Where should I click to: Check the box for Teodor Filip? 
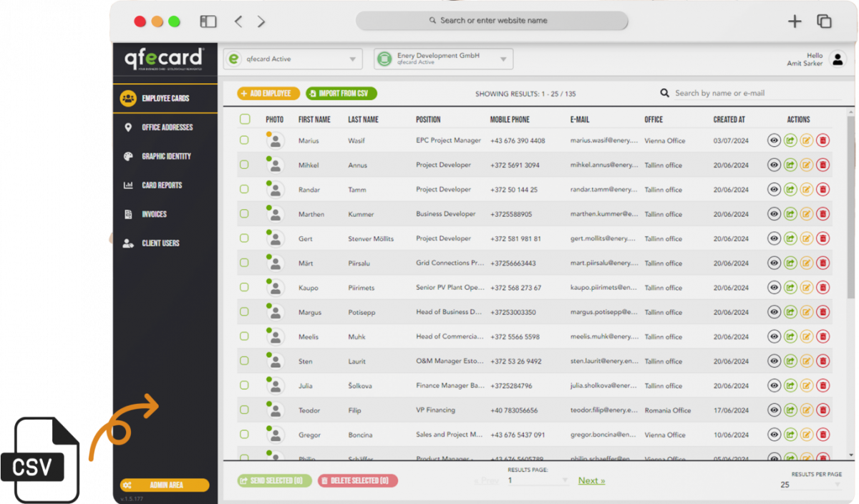[244, 409]
